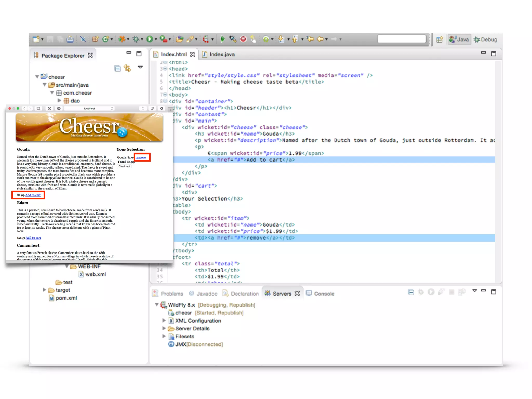
Task: Collapse the cheesr project tree node
Action: pyautogui.click(x=37, y=77)
